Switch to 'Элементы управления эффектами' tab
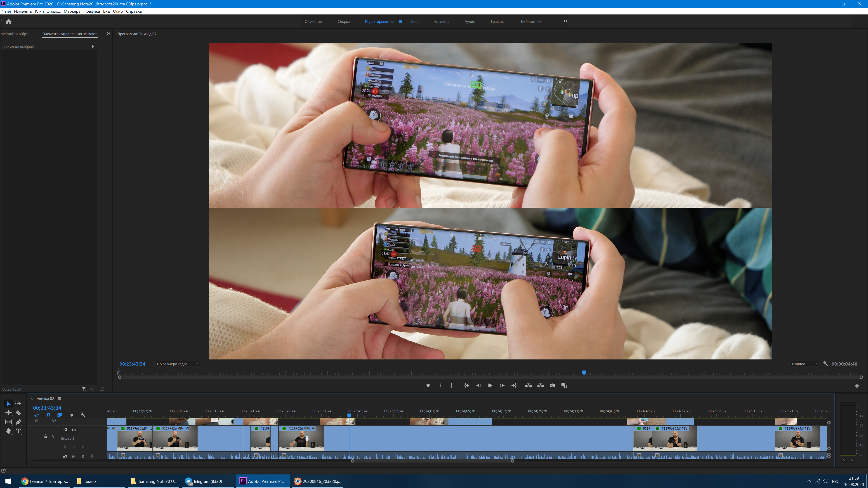The width and height of the screenshot is (868, 488). click(x=70, y=34)
